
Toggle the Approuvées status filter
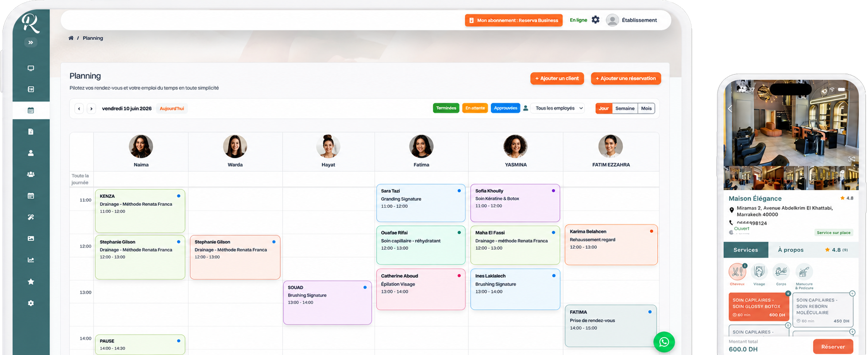click(505, 108)
